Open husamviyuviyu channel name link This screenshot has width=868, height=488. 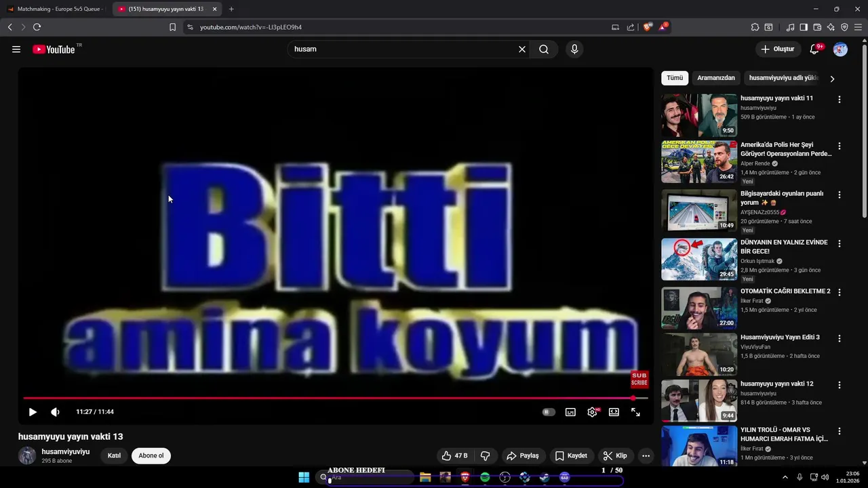[66, 452]
